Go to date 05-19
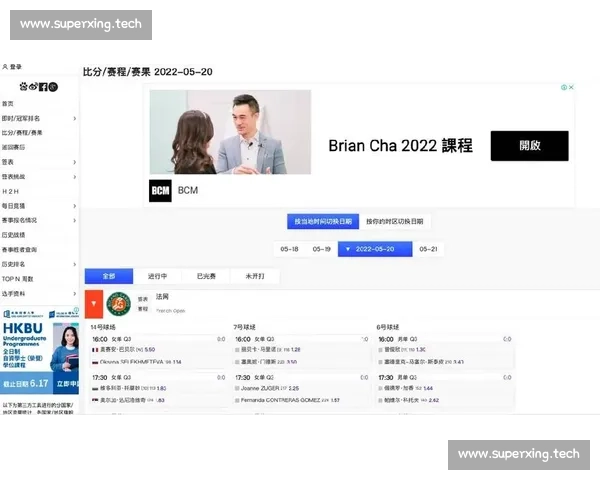 pos(321,249)
